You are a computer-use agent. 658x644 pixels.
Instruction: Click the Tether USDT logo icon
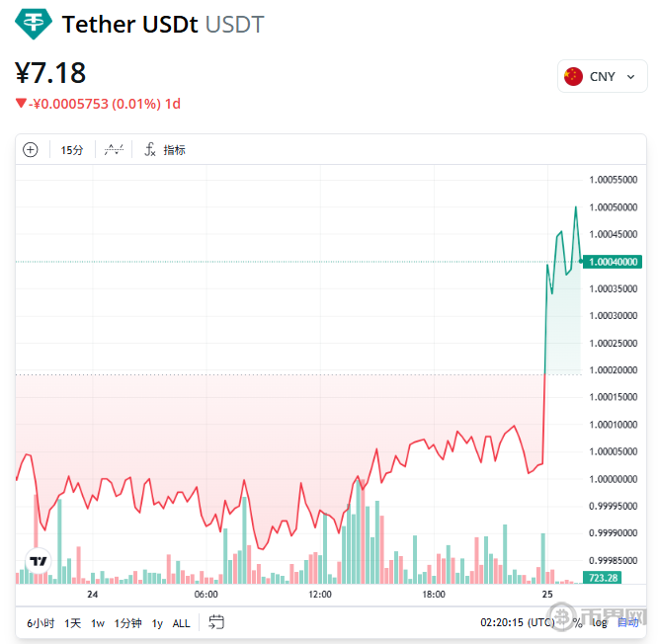click(x=36, y=25)
